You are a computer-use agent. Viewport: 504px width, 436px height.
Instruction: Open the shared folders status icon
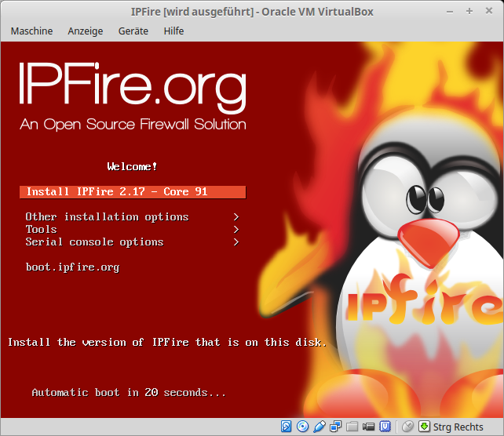[x=352, y=427]
